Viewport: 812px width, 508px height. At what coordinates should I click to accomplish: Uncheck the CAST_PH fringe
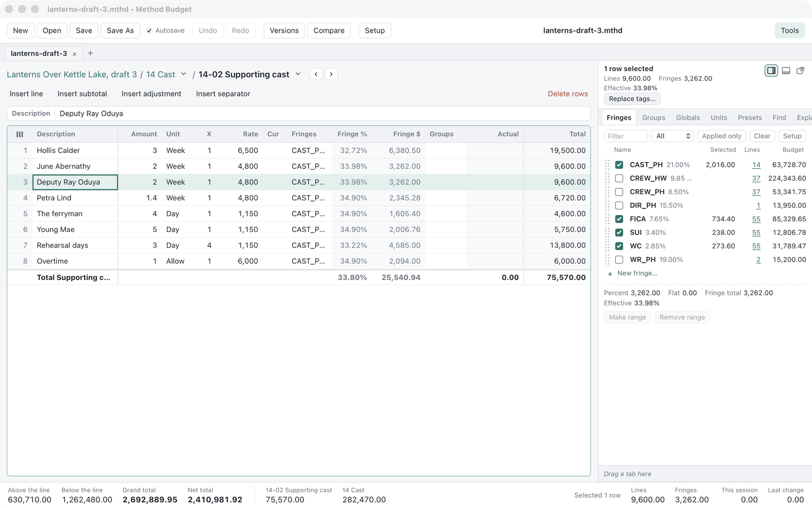(x=619, y=165)
